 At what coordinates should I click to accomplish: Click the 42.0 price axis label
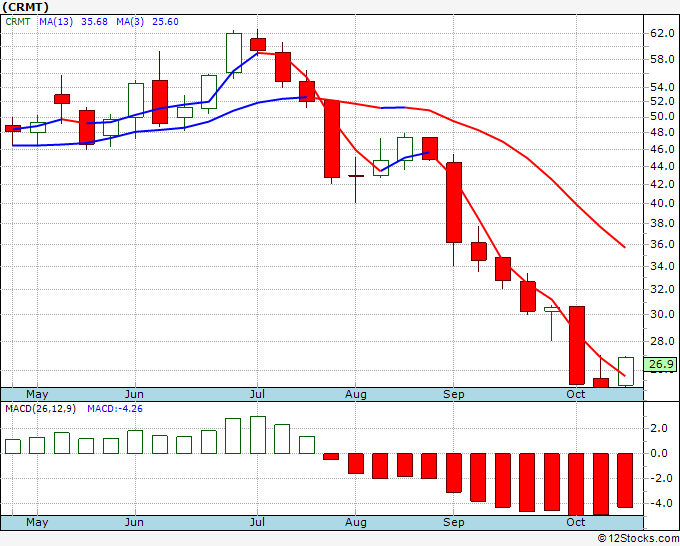tap(662, 184)
